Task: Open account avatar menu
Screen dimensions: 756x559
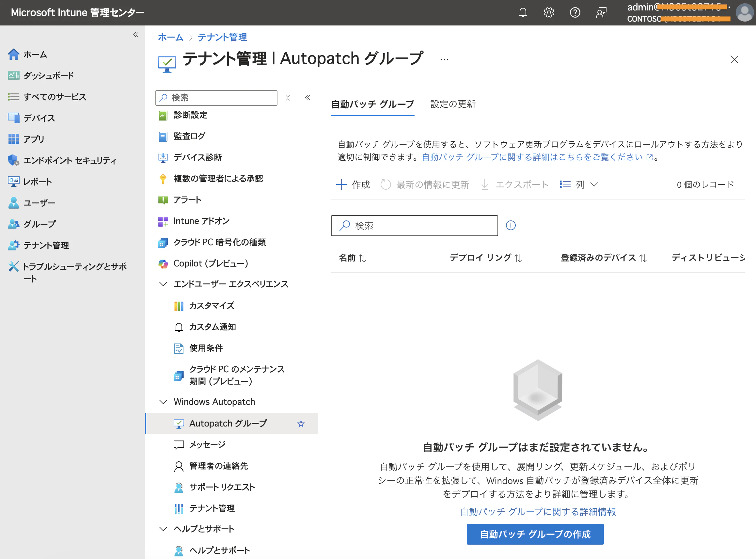Action: click(x=745, y=12)
